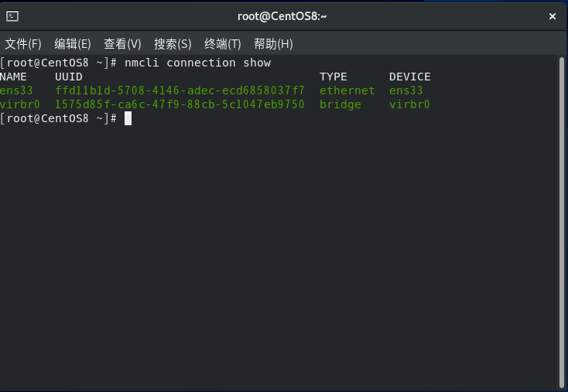Screen dimensions: 568x392
Task: Click the DEVICE column header
Action: (409, 77)
